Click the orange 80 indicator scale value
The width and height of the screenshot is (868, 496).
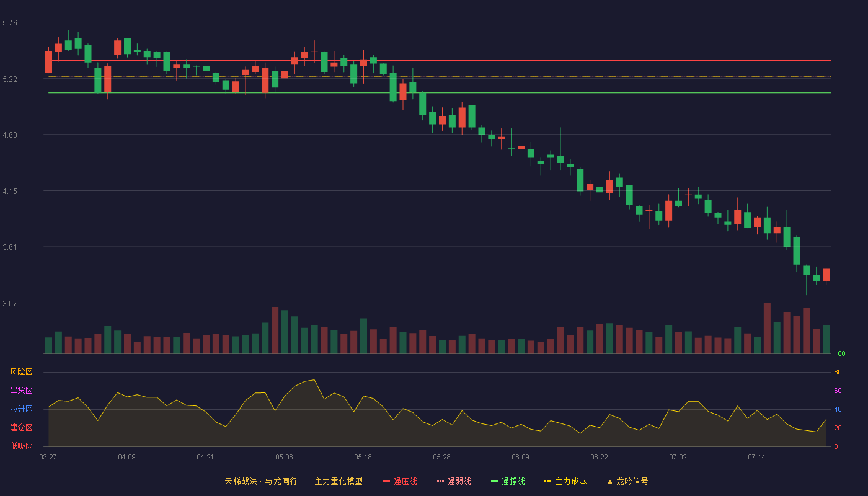click(x=838, y=372)
